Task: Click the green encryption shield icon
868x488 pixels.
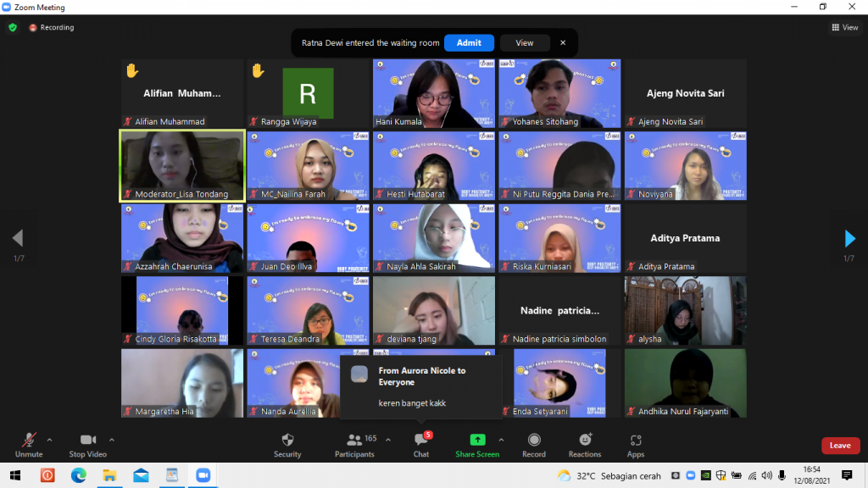Action: tap(13, 27)
